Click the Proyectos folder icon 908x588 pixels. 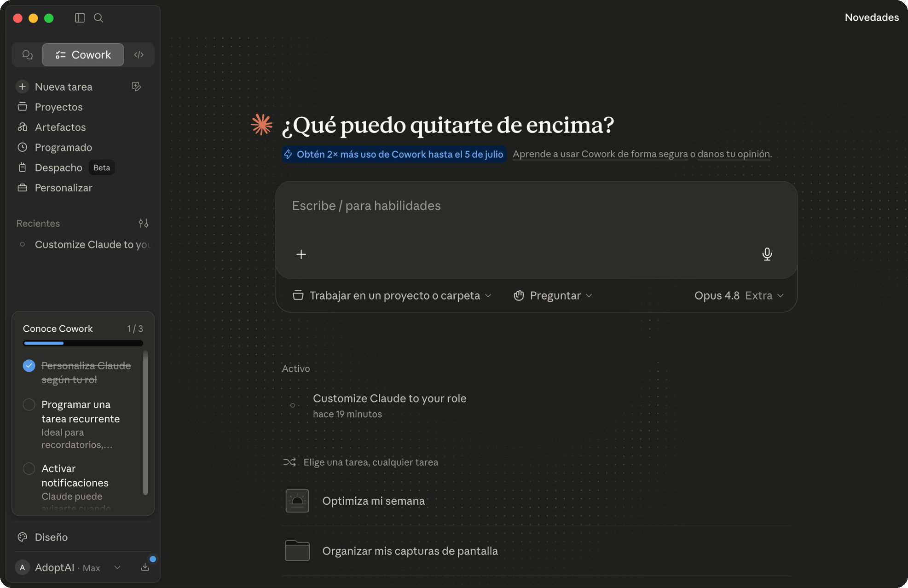point(23,107)
